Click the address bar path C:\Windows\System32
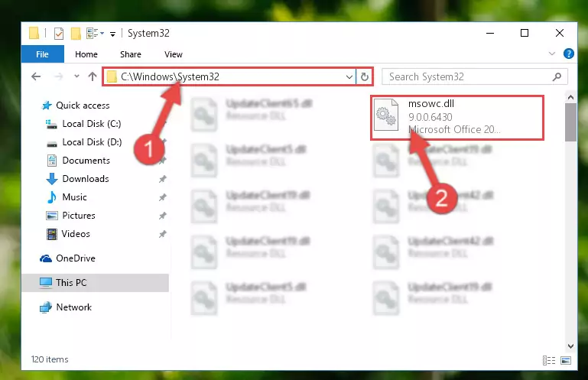This screenshot has width=588, height=380. tap(170, 76)
